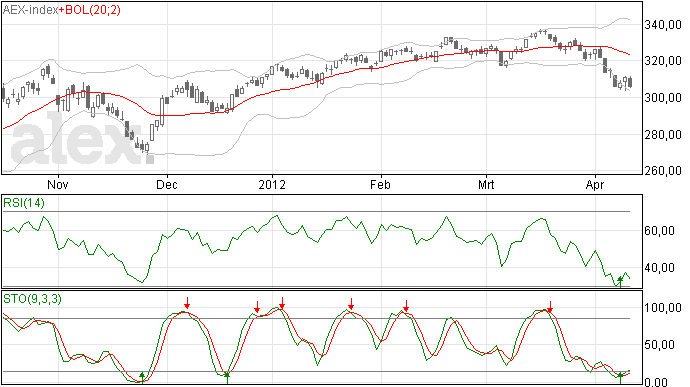The image size is (690, 387).
Task: Click the 300,00 price axis value
Action: 663,98
